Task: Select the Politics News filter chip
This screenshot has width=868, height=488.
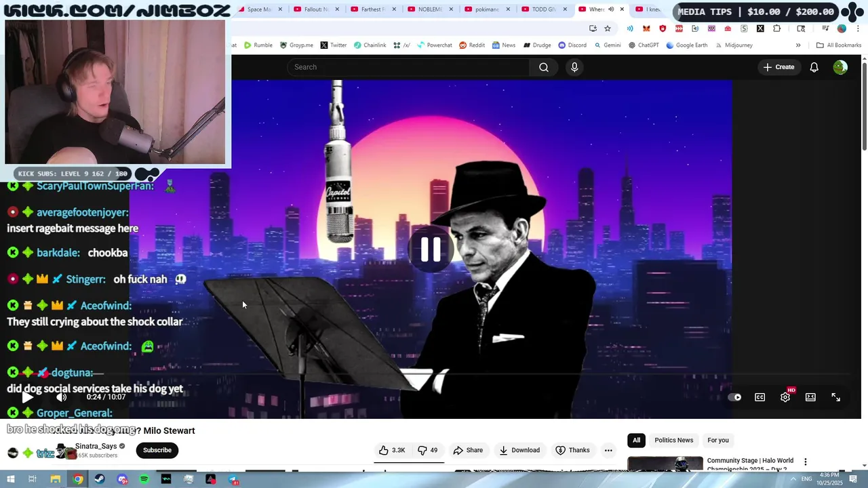Action: (673, 441)
